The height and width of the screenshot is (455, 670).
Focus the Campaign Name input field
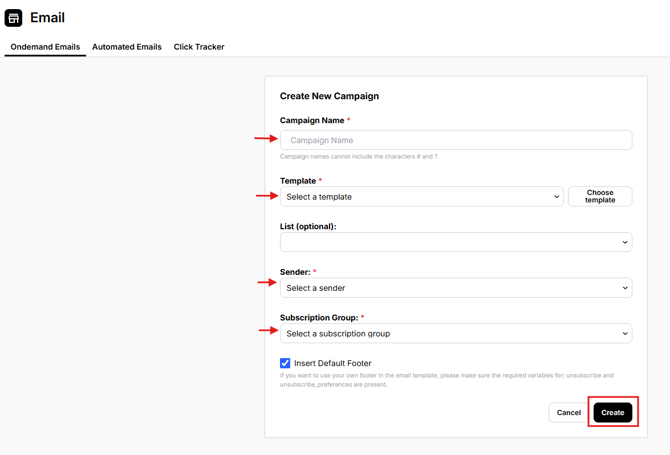(x=456, y=140)
